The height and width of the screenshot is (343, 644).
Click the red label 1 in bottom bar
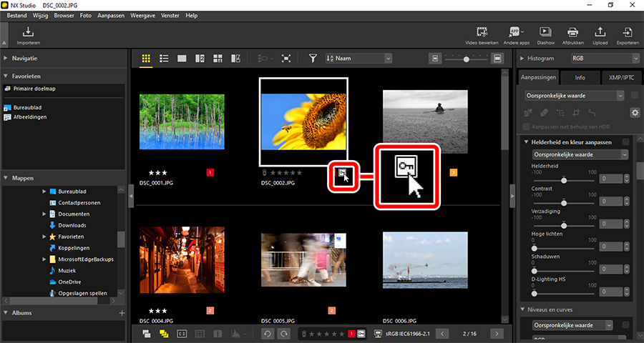point(351,334)
